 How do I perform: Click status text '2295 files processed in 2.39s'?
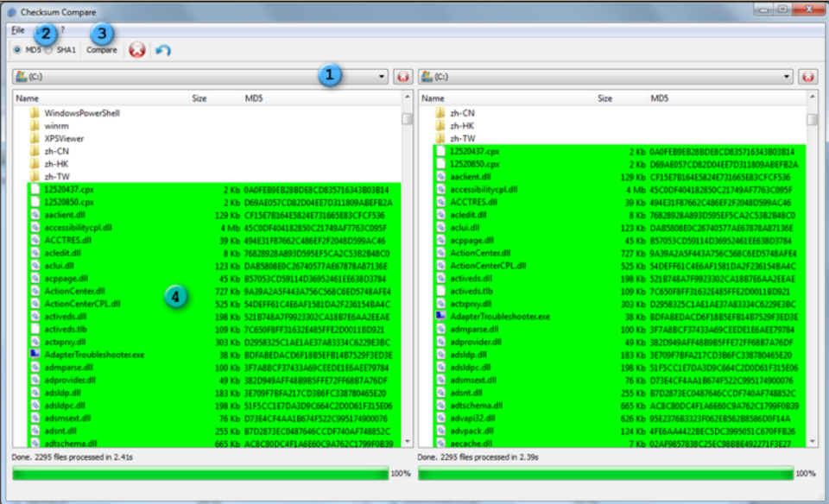tap(490, 457)
